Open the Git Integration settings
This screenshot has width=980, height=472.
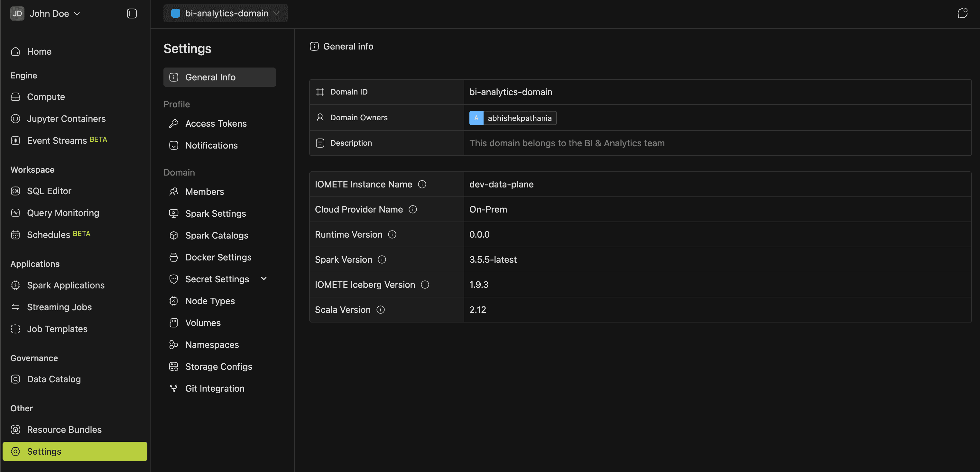pos(215,388)
